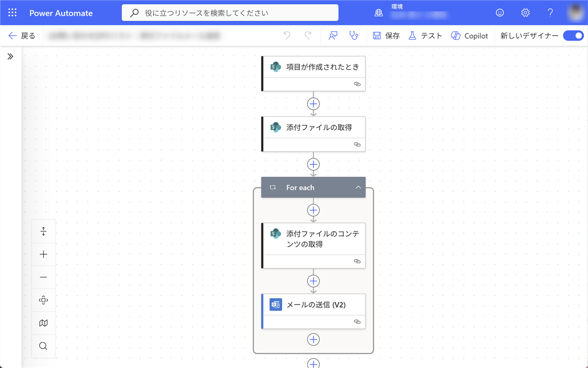Toggle the 新しいデザイナー switch off
This screenshot has height=368, width=588.
click(x=573, y=36)
